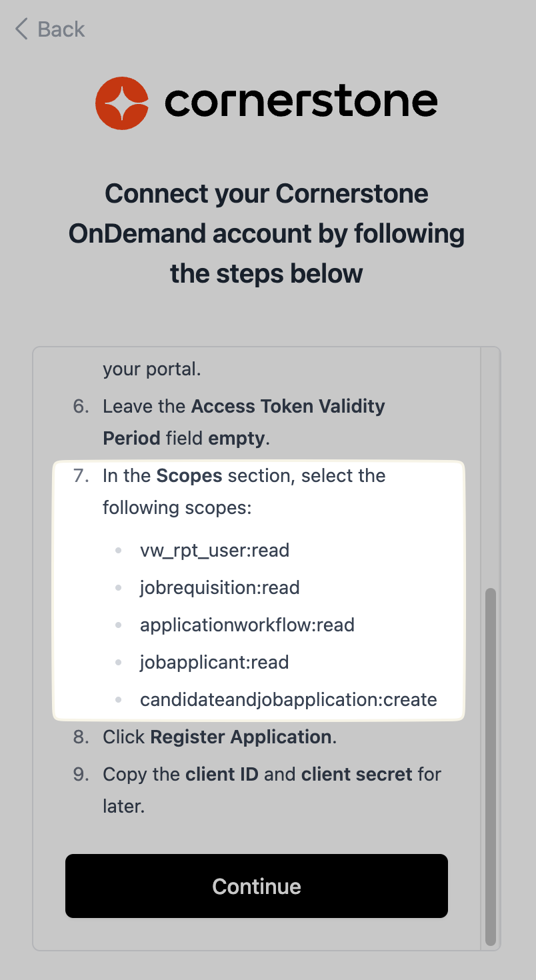Click the Back chevron arrow icon

point(21,29)
